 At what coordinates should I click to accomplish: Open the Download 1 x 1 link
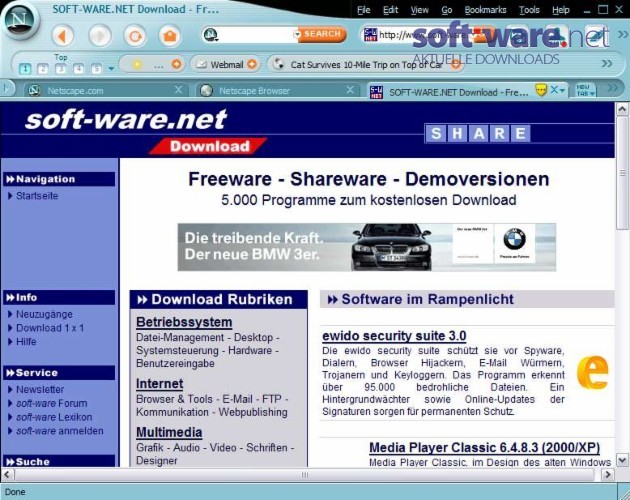click(x=50, y=328)
